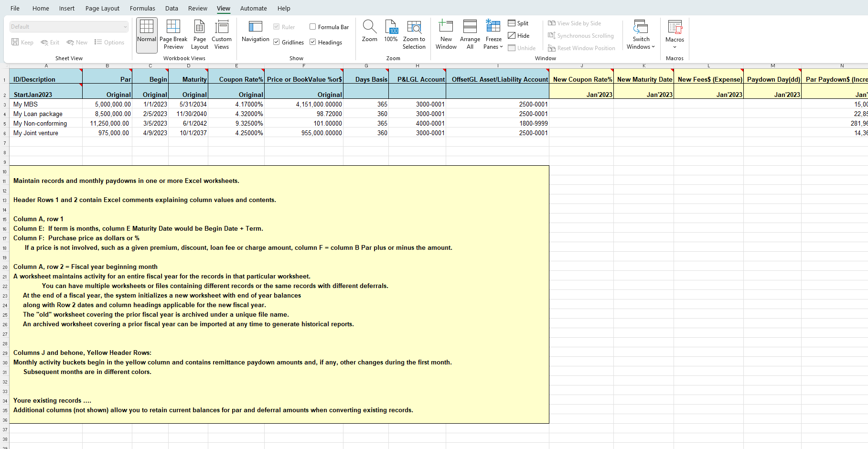The width and height of the screenshot is (868, 449).
Task: Switch to the Home tab
Action: click(41, 8)
